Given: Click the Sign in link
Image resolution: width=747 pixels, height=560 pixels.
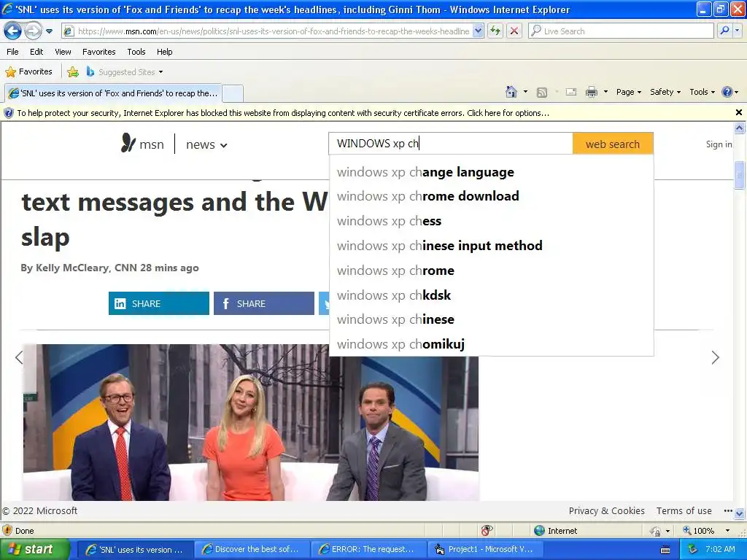Looking at the screenshot, I should [x=719, y=144].
